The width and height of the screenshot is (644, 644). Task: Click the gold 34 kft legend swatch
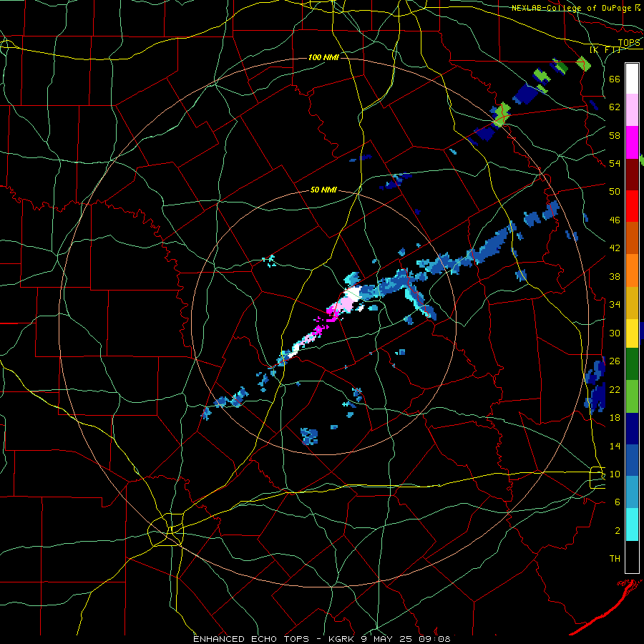pyautogui.click(x=632, y=303)
